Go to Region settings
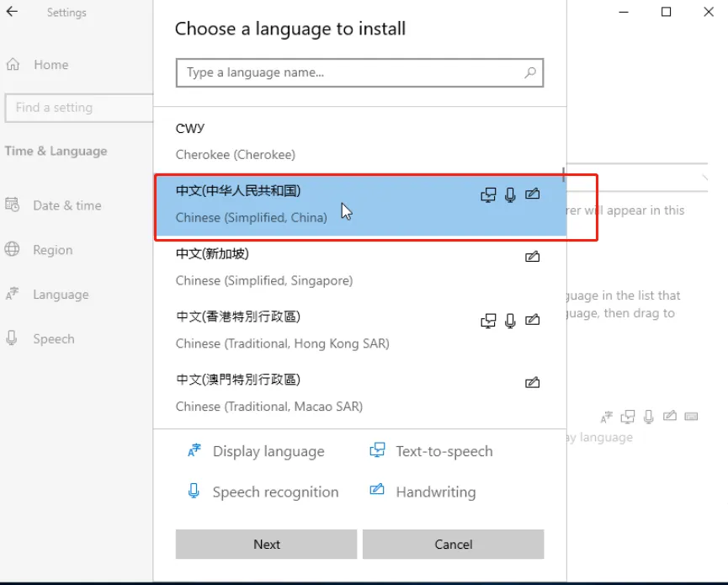The image size is (728, 585). tap(52, 250)
